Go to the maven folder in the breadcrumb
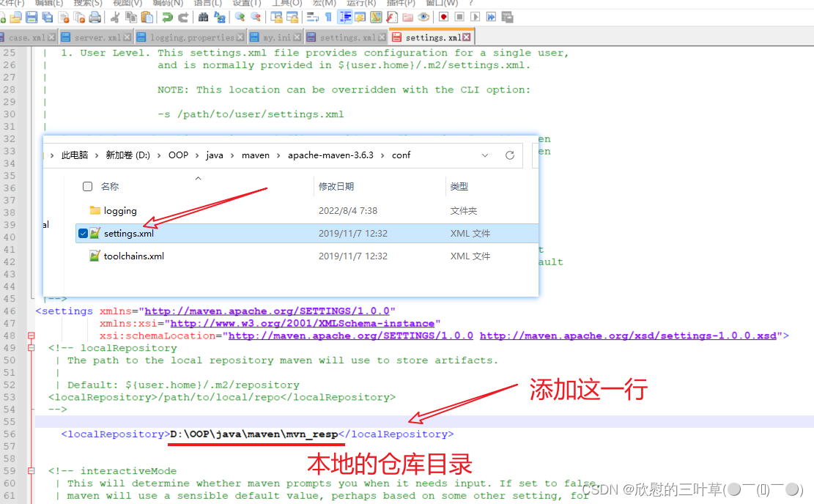This screenshot has width=814, height=504. (256, 155)
